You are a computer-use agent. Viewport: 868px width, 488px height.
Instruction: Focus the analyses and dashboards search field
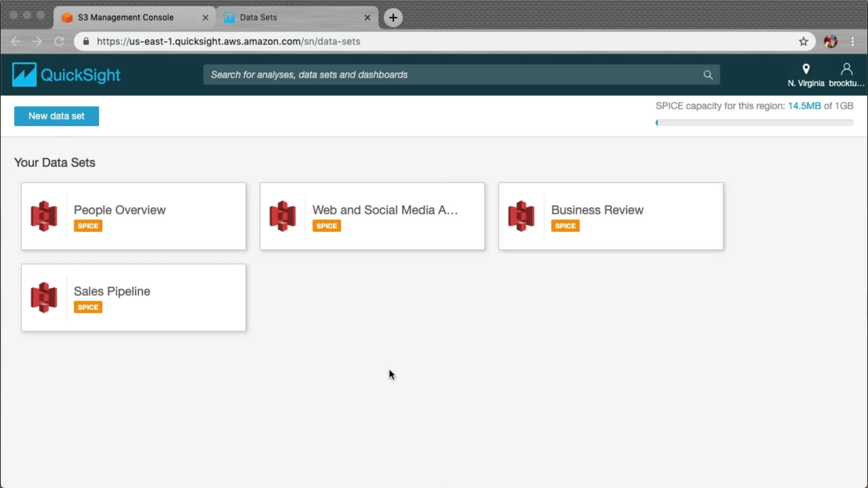(452, 75)
